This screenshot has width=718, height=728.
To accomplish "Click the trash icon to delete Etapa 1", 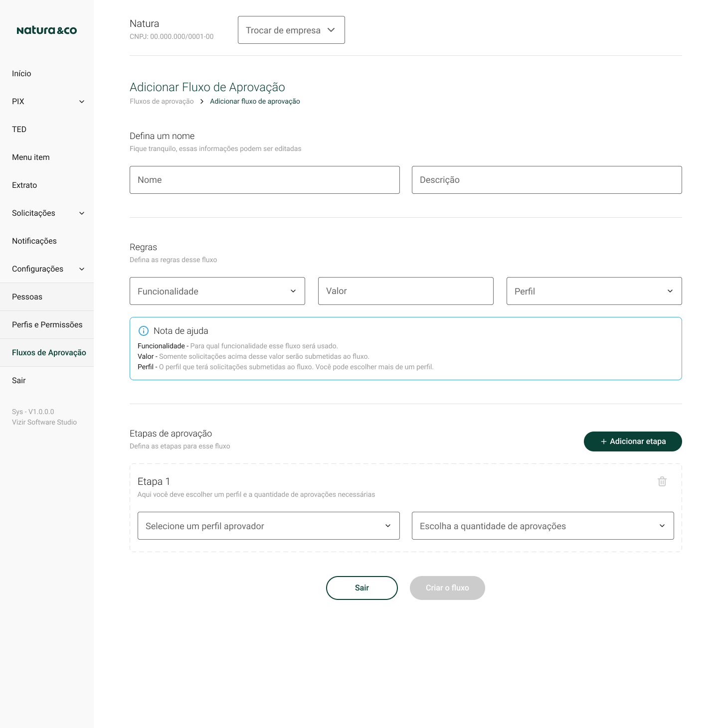I will point(662,481).
